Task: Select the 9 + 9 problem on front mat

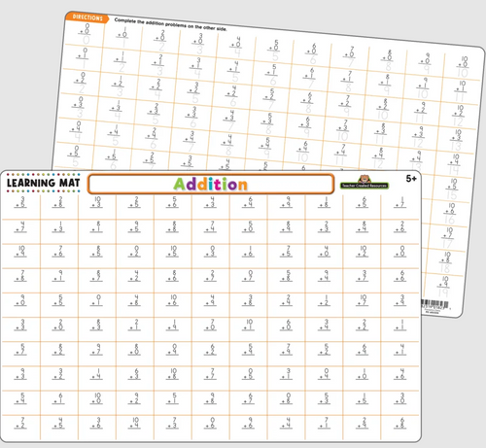Action: [x=287, y=202]
